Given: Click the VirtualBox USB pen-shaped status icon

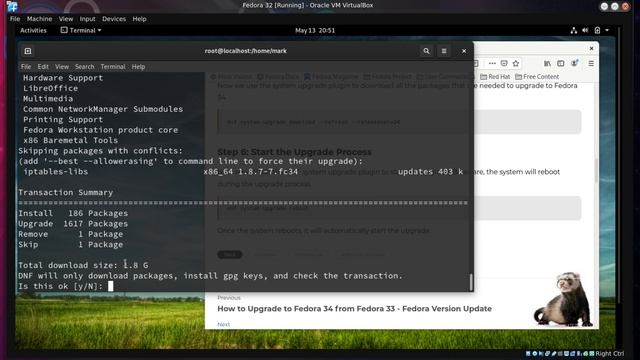Looking at the screenshot, I should (554, 353).
